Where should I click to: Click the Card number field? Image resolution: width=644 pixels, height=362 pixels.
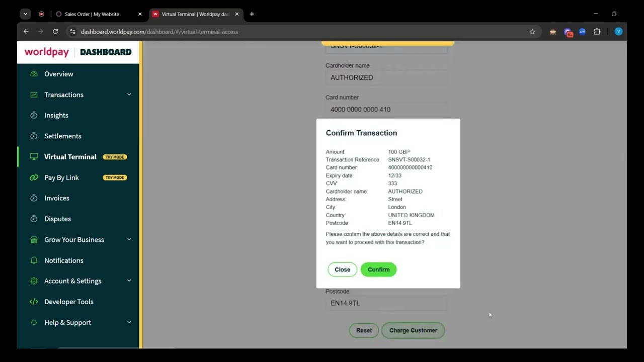386,109
